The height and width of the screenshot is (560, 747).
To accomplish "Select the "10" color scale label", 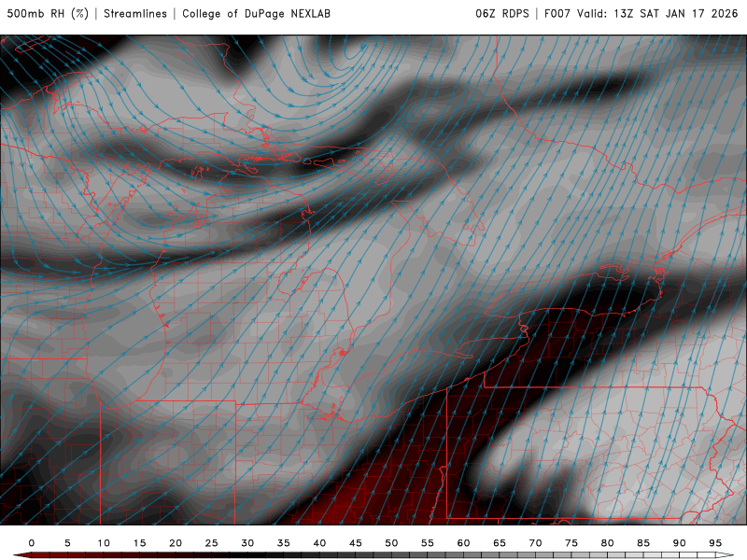I will point(104,543).
